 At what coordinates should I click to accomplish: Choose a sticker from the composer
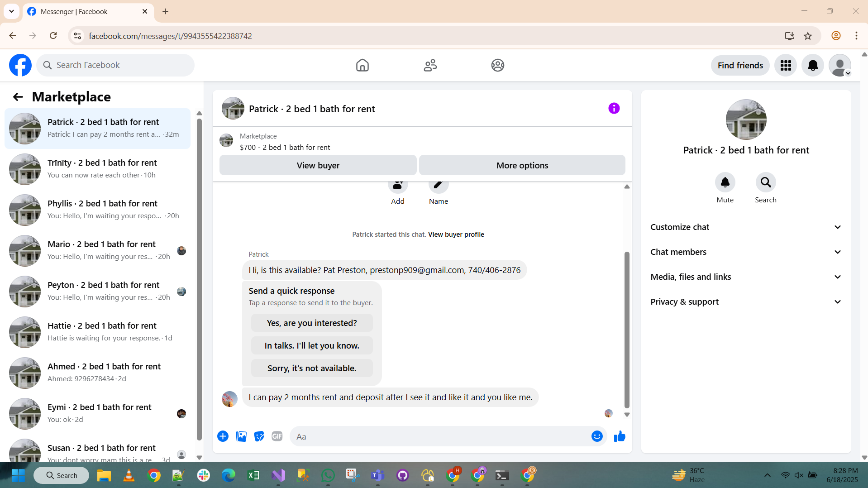[x=259, y=436]
